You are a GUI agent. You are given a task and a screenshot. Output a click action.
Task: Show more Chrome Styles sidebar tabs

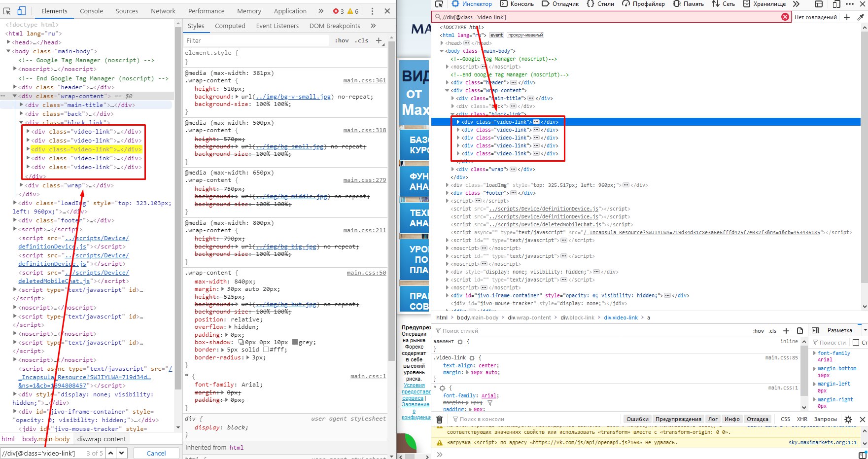click(x=373, y=26)
